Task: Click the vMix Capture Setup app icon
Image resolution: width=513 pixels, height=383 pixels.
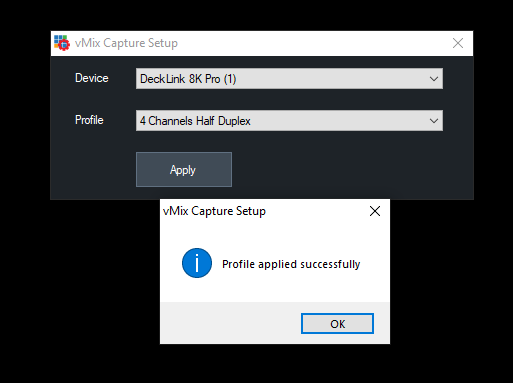Action: (x=62, y=43)
